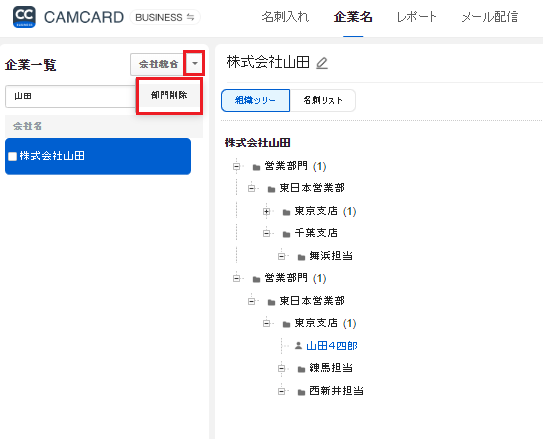
Task: Open the dropdown arrow next to 会社統合
Action: pos(195,63)
